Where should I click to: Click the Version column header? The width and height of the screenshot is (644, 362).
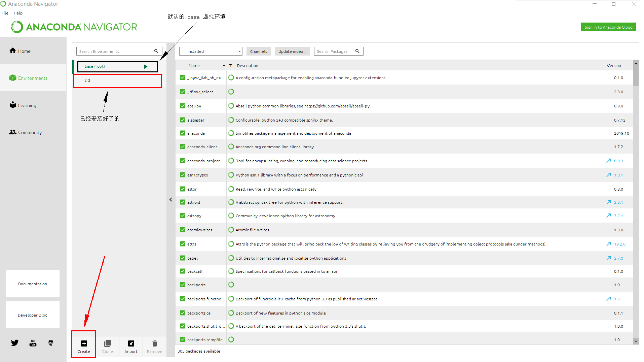614,66
